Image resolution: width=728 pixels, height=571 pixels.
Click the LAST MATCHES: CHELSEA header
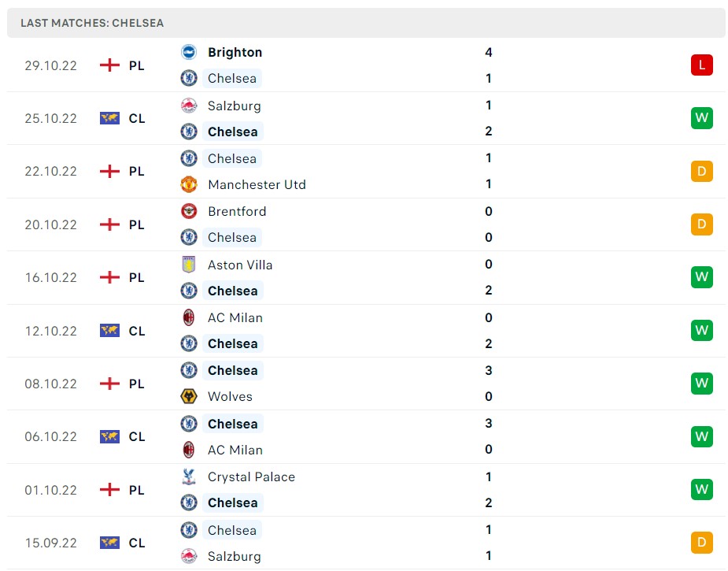click(93, 23)
